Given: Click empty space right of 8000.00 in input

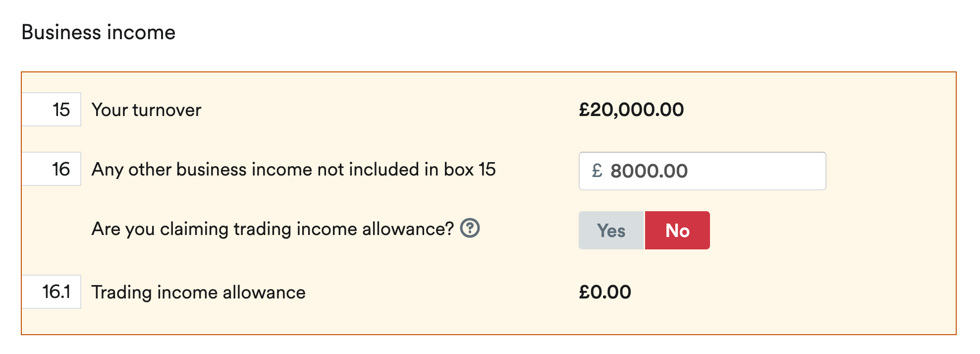Looking at the screenshot, I should pos(756,171).
